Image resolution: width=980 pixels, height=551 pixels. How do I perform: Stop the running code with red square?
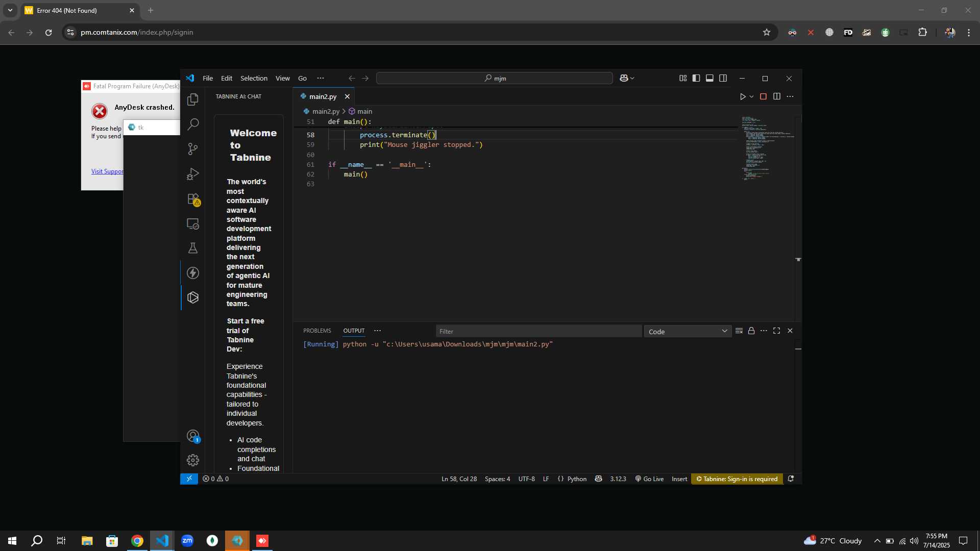coord(763,96)
